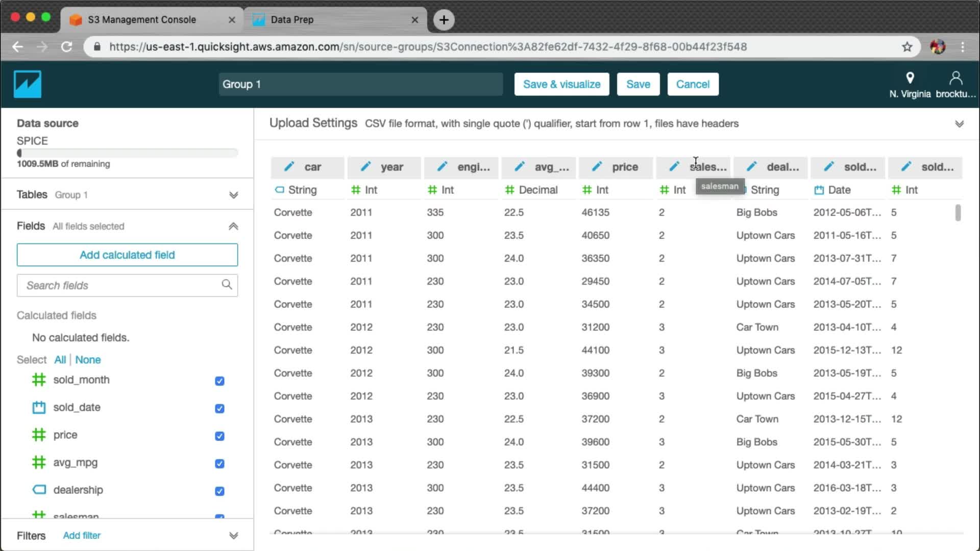Click the QuickSight logo icon
The width and height of the screenshot is (980, 551).
pyautogui.click(x=27, y=84)
